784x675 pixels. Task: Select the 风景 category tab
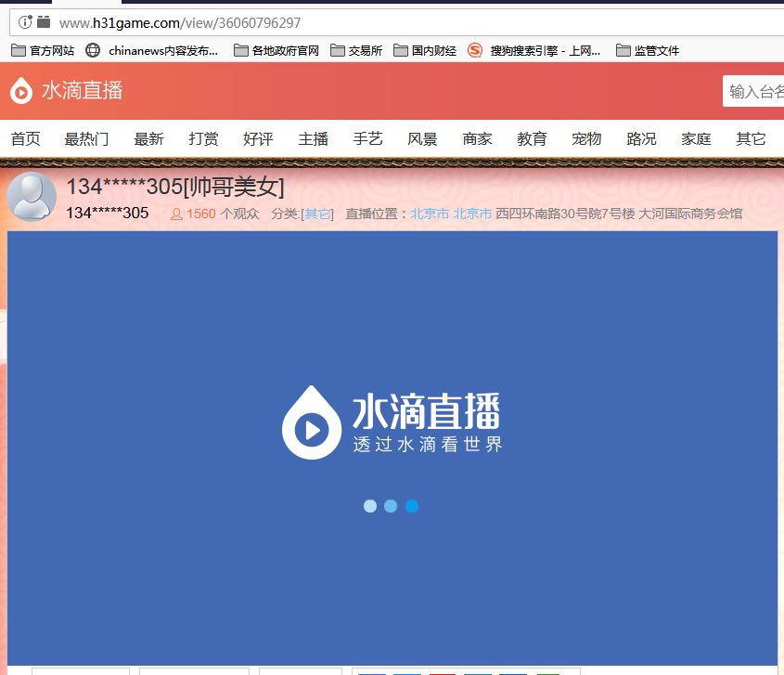tap(422, 138)
